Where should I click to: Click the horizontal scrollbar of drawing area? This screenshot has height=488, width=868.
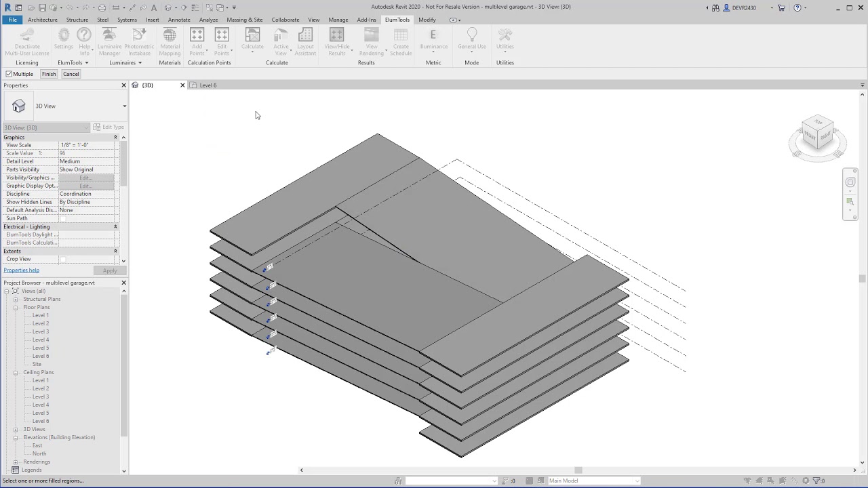(x=578, y=470)
